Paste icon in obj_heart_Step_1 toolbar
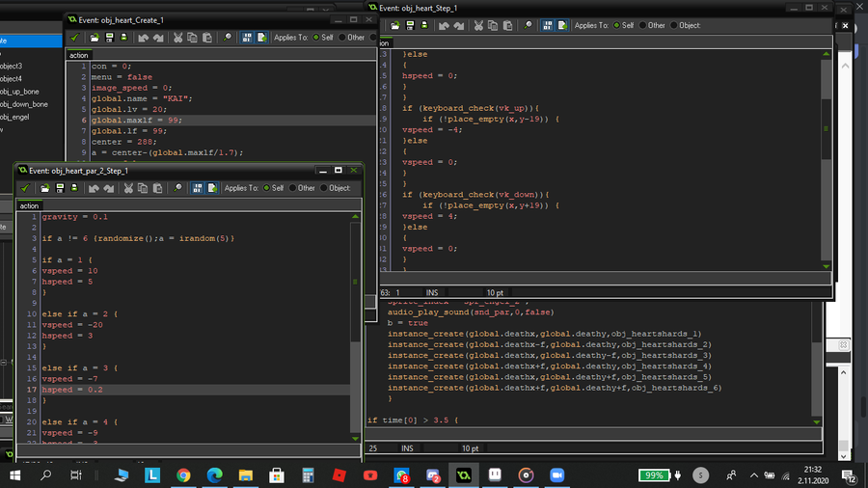 pos(507,25)
